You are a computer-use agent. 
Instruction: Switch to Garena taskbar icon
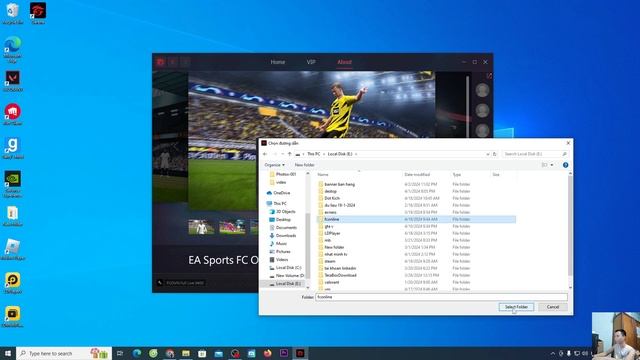300,353
